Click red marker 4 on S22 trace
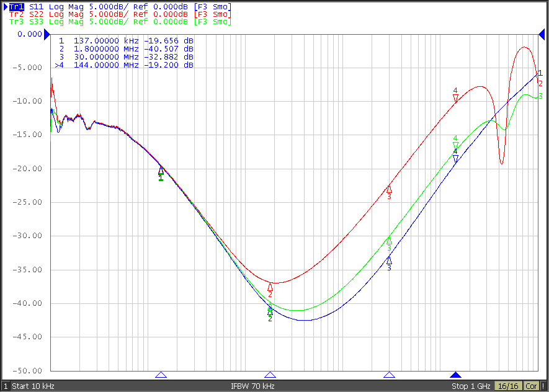The width and height of the screenshot is (549, 392). tap(455, 95)
